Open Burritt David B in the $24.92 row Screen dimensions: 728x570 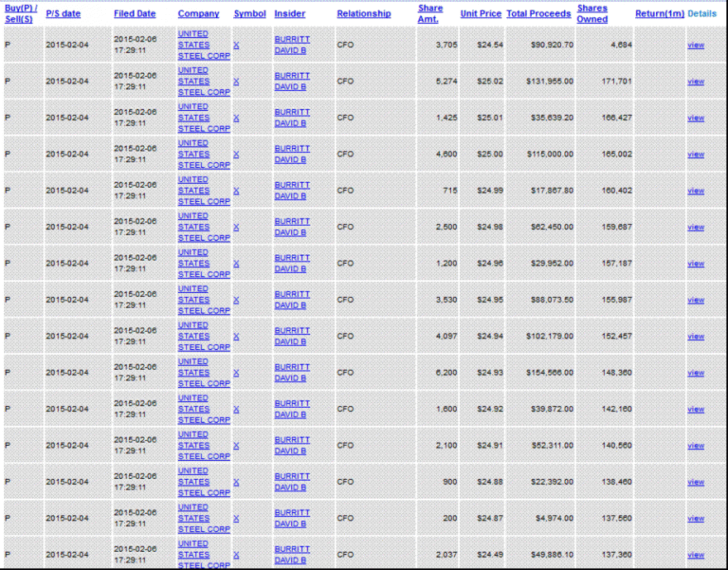tap(292, 410)
